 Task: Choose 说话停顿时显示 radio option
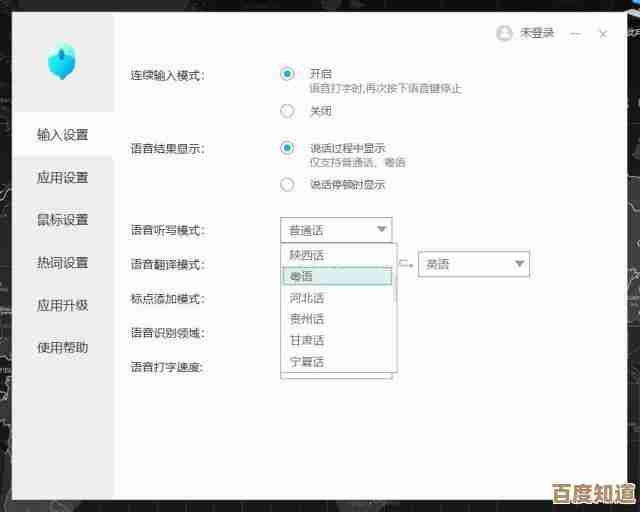click(x=288, y=184)
